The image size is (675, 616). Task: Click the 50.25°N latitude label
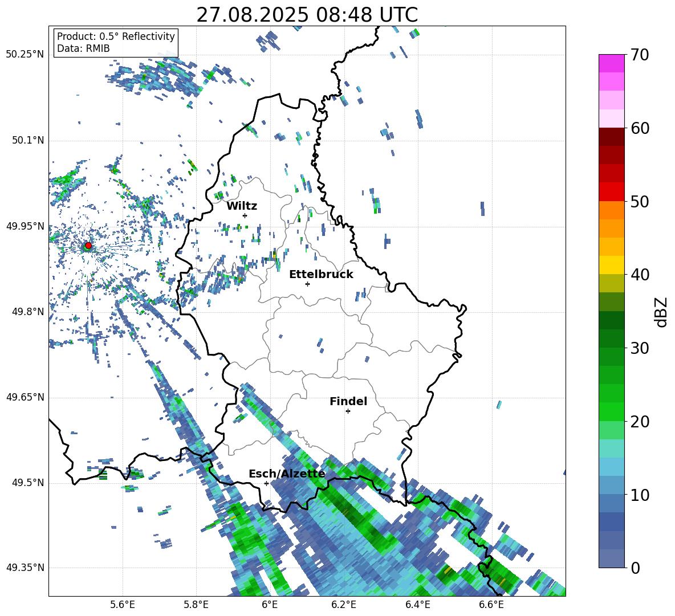[x=25, y=55]
